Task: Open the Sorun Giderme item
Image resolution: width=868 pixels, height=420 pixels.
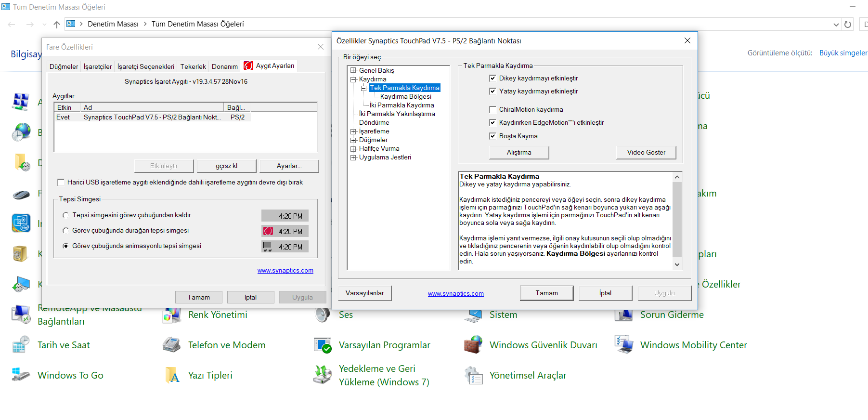Action: (672, 315)
